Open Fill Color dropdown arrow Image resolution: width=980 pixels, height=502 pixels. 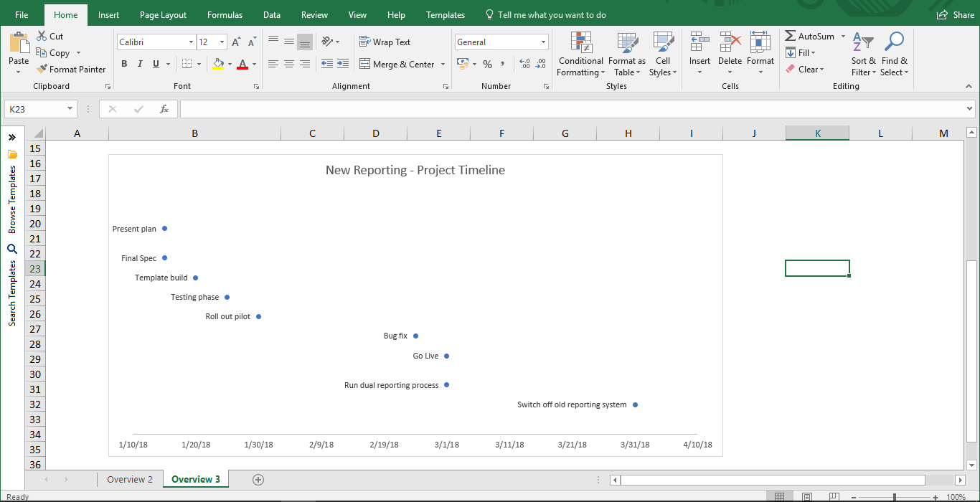coord(230,64)
